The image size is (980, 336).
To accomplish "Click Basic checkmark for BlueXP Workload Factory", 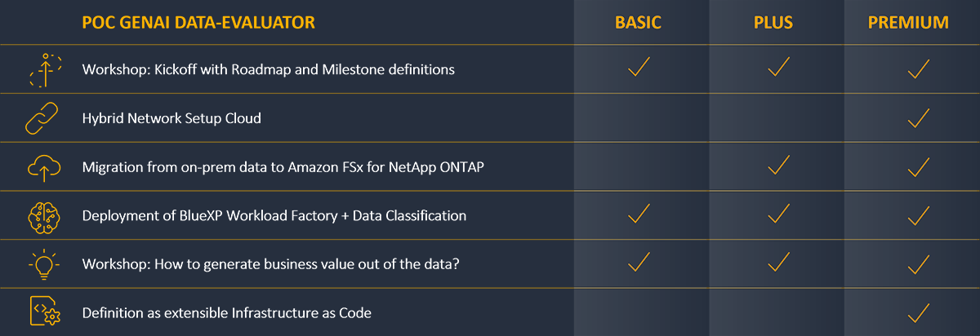I will click(639, 214).
